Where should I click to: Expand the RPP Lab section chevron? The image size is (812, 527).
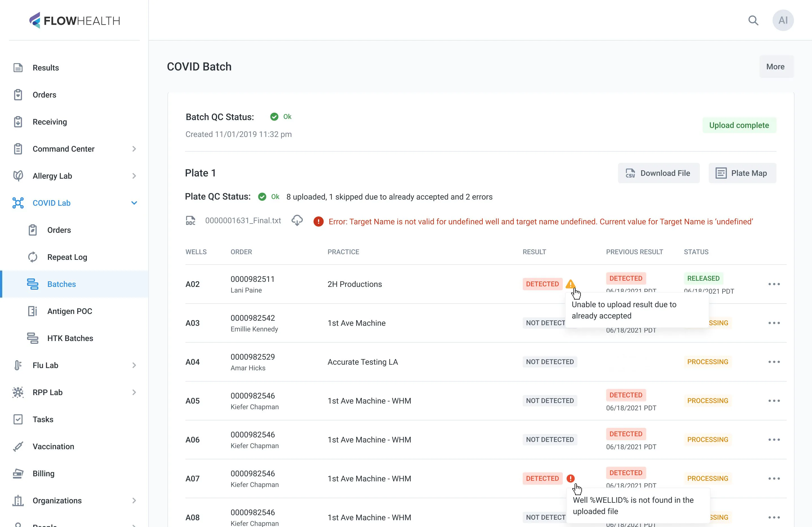coord(134,392)
